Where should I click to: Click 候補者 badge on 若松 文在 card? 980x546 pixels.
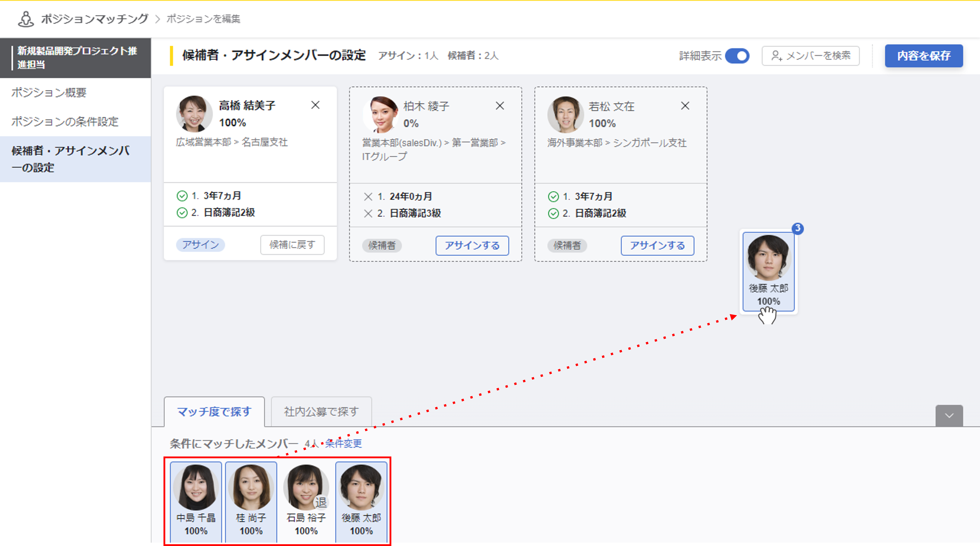tap(567, 246)
